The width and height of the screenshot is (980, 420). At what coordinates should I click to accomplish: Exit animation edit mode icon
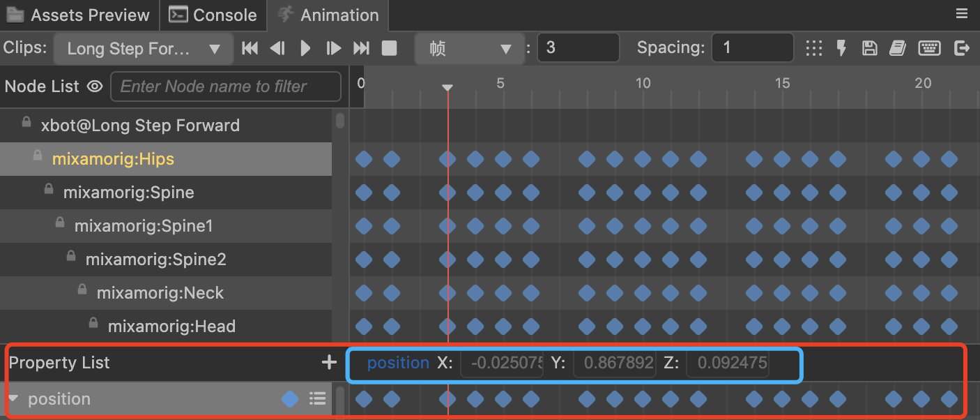tap(962, 48)
